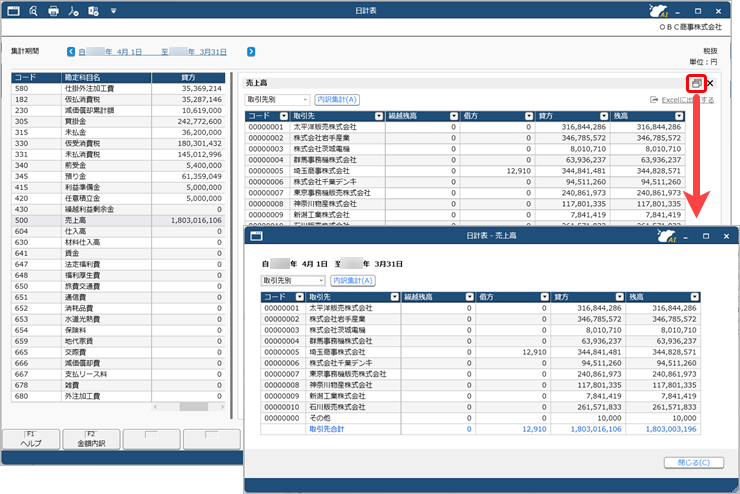The image size is (740, 494).
Task: Select the 仮受消費税 row in the account list
Action: pos(118,143)
